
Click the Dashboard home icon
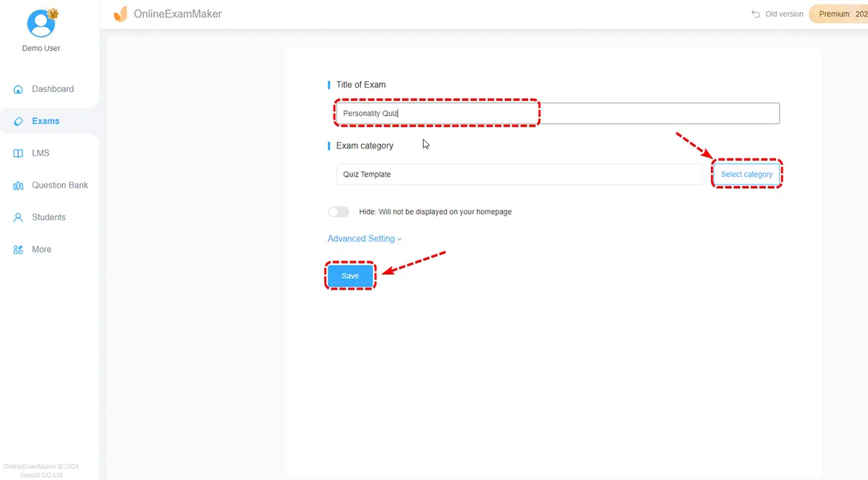point(19,89)
